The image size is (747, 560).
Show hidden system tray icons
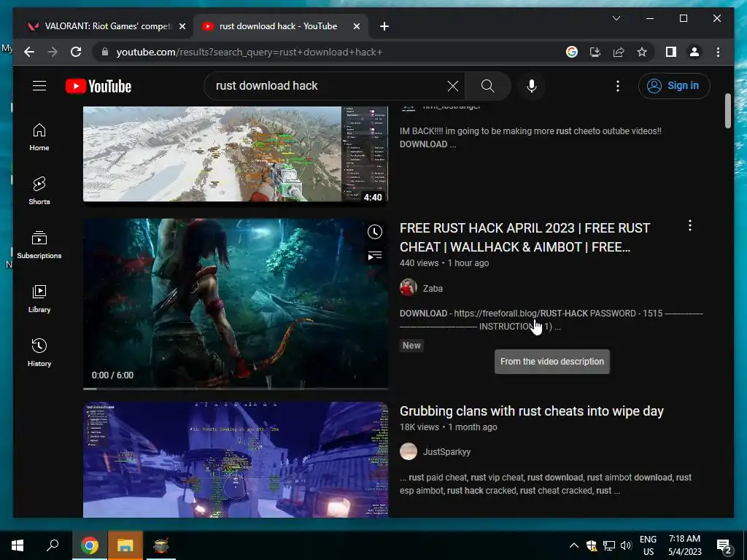(573, 545)
